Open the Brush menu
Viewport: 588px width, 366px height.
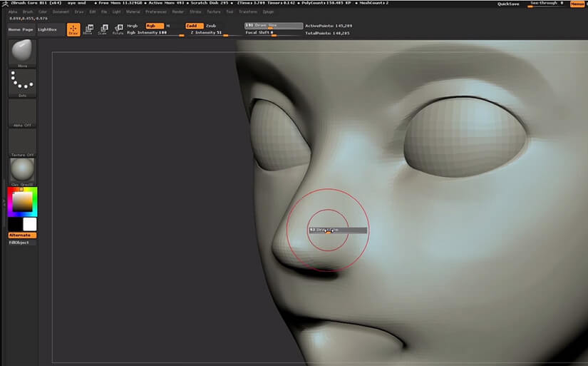pyautogui.click(x=28, y=12)
